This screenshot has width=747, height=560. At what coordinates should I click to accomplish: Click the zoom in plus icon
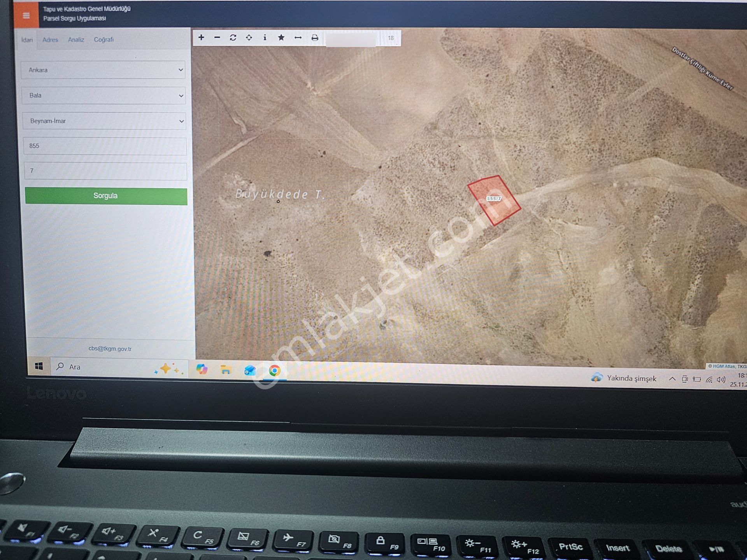point(201,38)
